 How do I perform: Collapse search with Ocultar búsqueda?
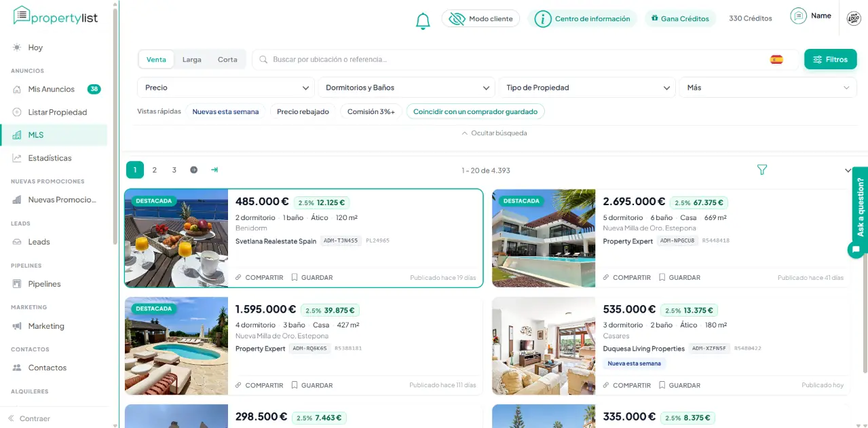point(493,133)
